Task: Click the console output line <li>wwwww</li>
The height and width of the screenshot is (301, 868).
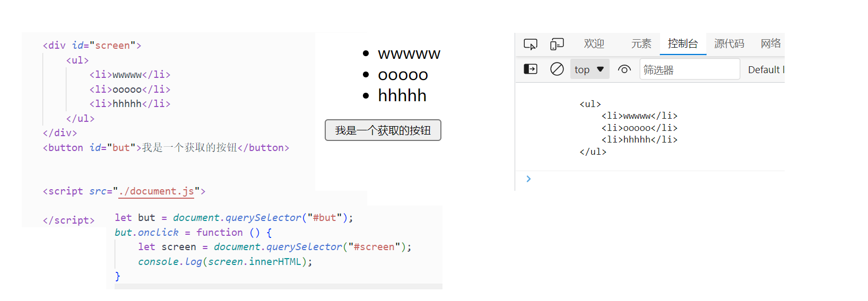Action: 639,116
